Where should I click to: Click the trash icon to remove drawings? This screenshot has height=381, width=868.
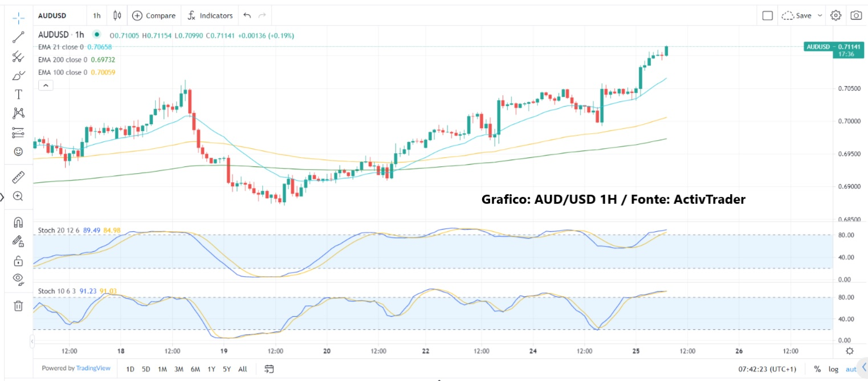[18, 306]
